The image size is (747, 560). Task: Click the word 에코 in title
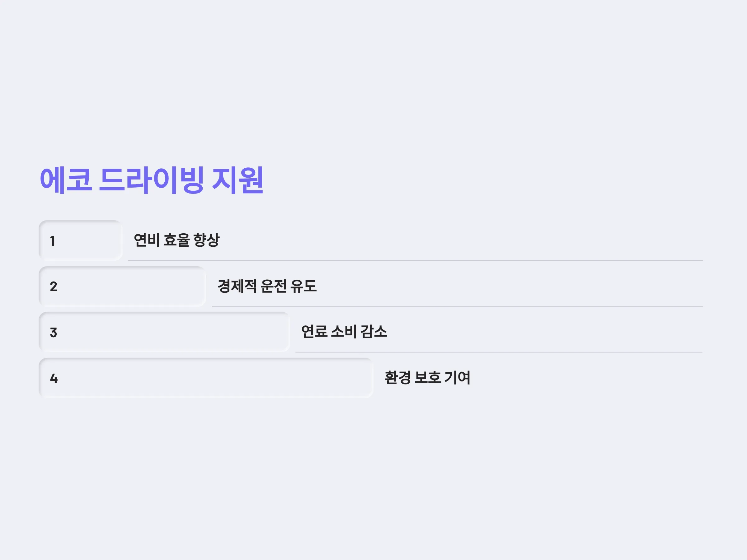(66, 180)
